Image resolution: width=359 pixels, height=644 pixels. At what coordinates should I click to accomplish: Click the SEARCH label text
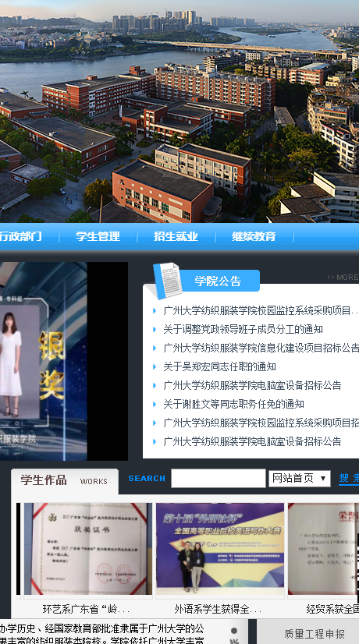147,479
